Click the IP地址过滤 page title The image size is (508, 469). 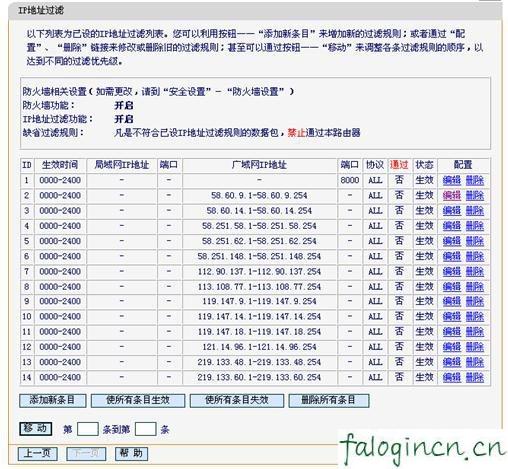coord(41,10)
